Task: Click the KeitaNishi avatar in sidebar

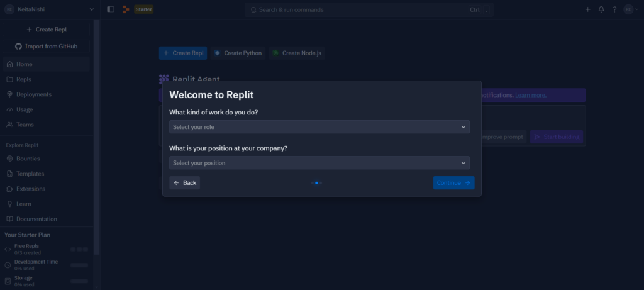Action: [9, 9]
